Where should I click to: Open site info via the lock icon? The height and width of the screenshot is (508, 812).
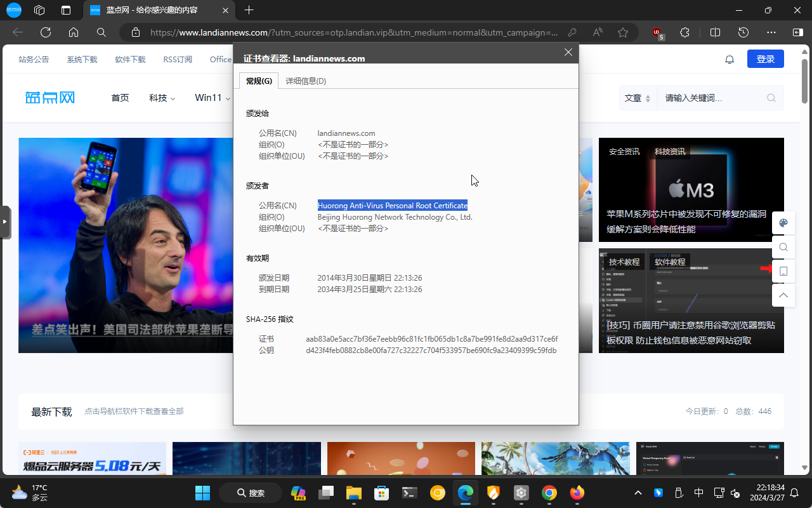(135, 32)
